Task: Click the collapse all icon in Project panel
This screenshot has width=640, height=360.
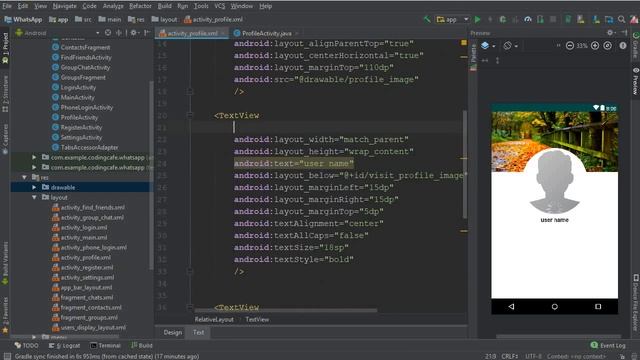Action: 119,33
